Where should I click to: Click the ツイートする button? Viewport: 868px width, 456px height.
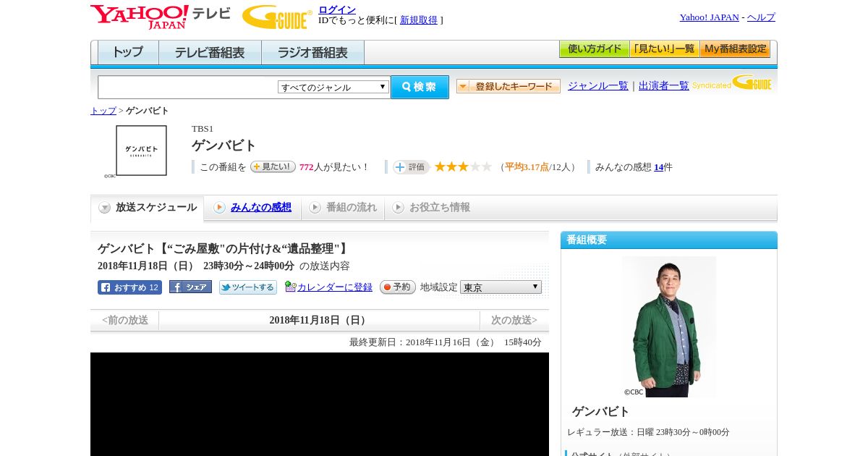[248, 287]
